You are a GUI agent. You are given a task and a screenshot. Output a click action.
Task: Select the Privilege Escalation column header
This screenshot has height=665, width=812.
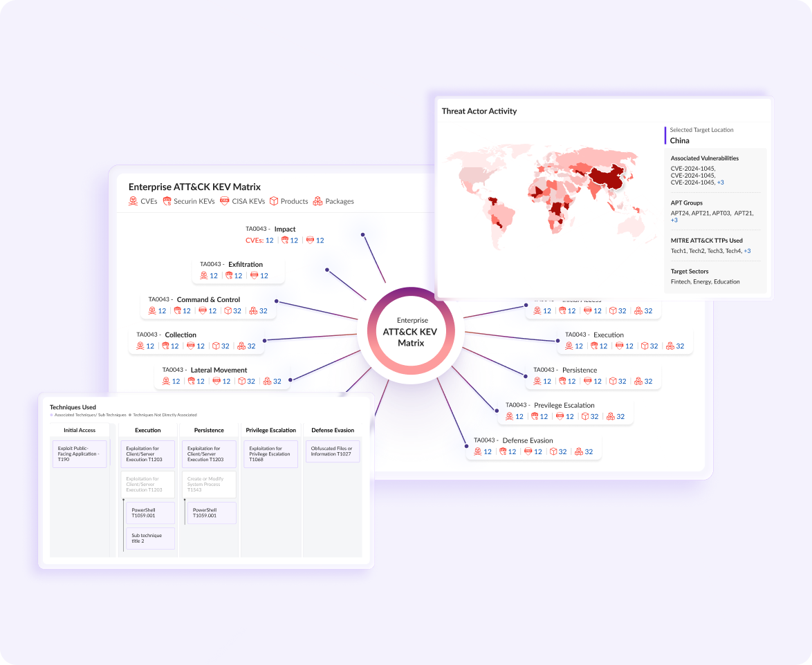tap(271, 430)
